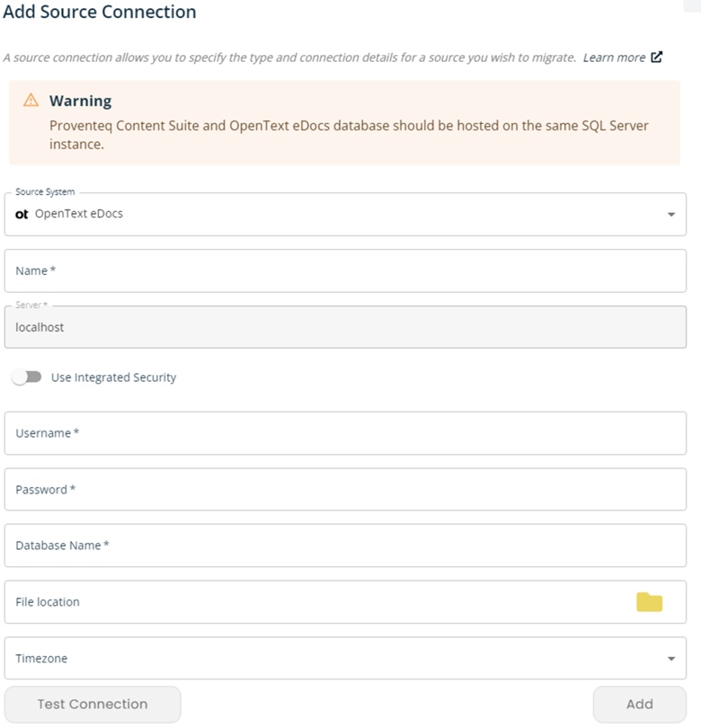701x728 pixels.
Task: Click the yellow folder browse icon
Action: pyautogui.click(x=649, y=601)
